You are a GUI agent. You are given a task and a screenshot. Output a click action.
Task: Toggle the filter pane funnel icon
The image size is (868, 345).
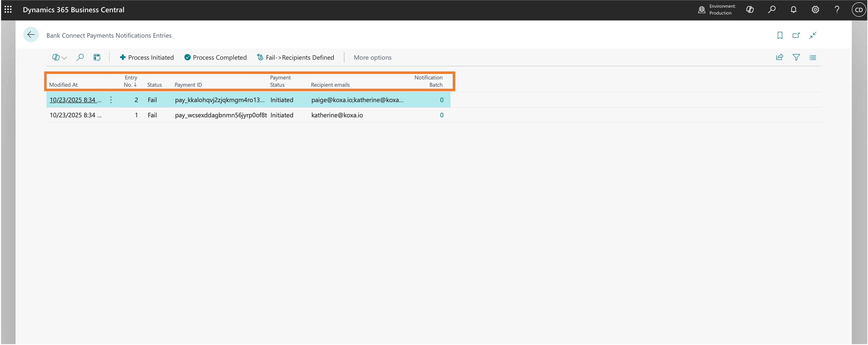pos(796,58)
